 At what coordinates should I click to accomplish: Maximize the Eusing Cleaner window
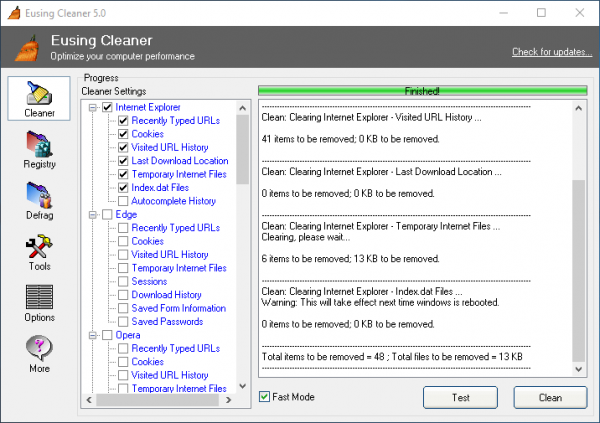click(x=541, y=13)
